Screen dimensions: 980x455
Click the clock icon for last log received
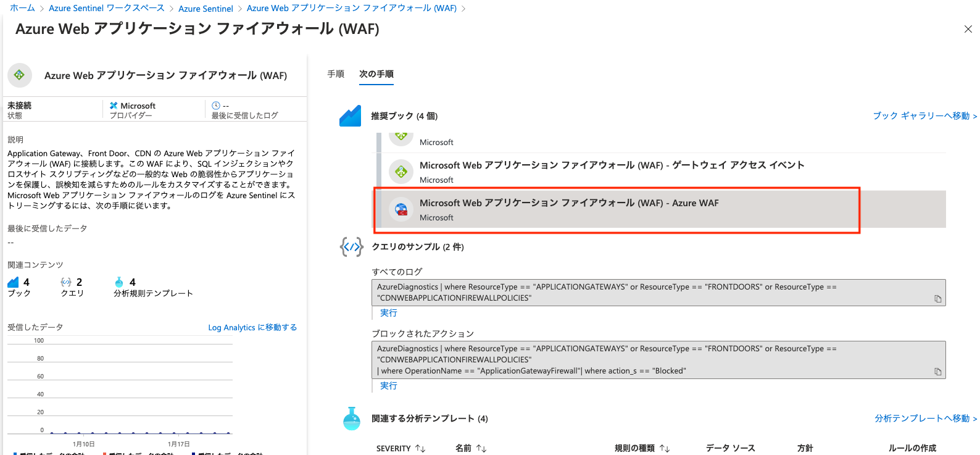click(x=216, y=106)
